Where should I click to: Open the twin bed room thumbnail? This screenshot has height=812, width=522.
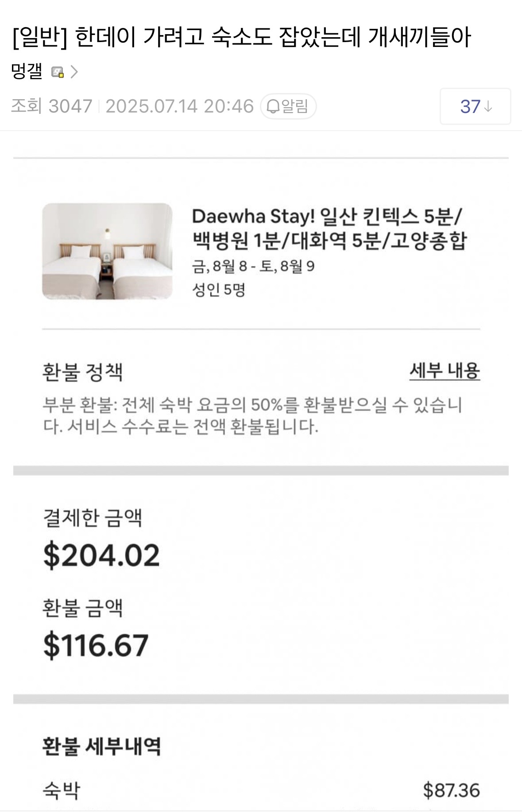(x=107, y=251)
